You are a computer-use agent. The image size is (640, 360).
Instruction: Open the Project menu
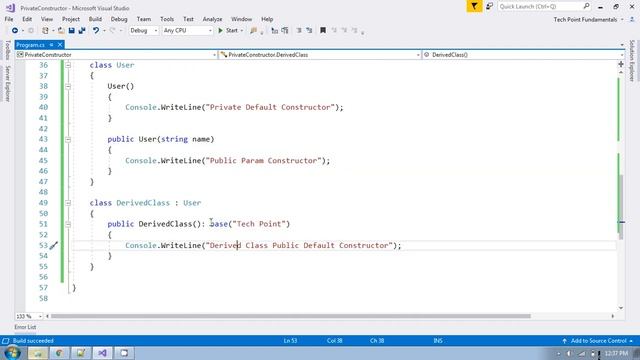tap(71, 19)
